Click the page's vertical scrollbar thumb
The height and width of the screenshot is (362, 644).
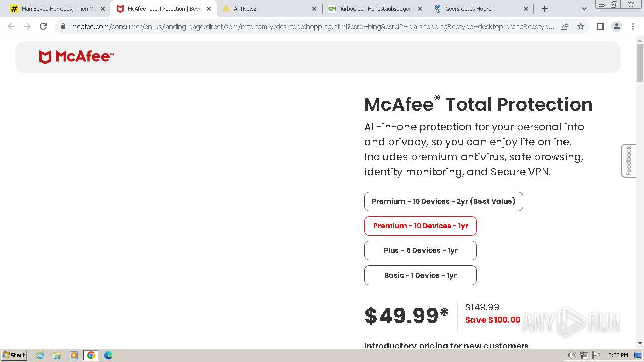pos(640,63)
